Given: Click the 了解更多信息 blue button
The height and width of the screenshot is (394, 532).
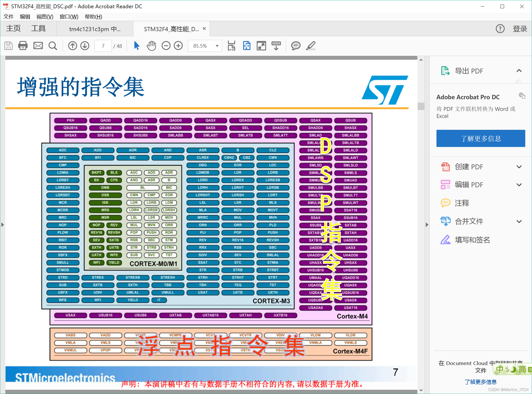Looking at the screenshot, I should coord(481,138).
